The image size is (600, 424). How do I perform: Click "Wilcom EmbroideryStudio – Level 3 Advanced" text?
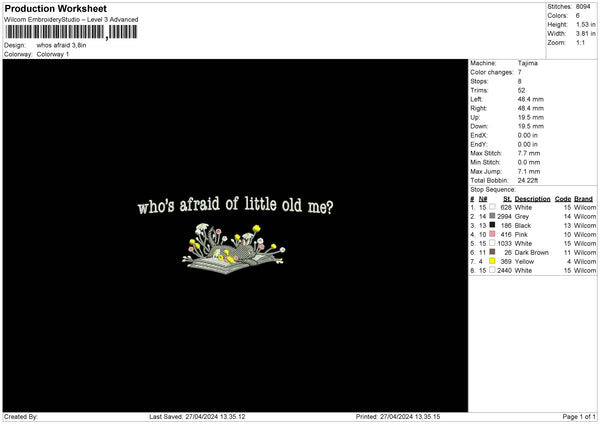[71, 20]
